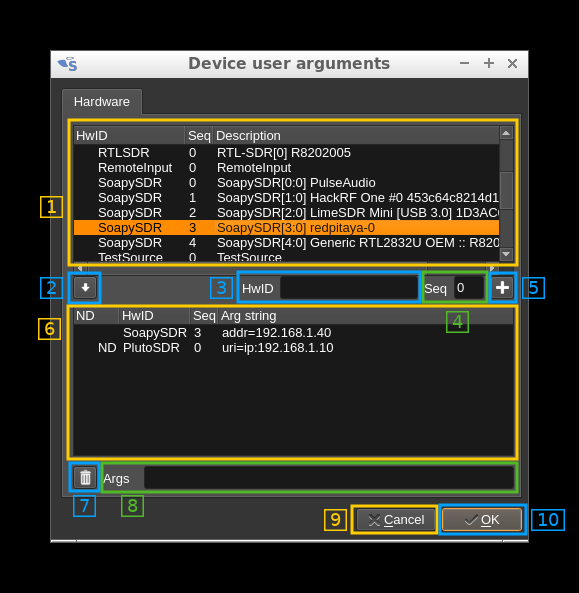
Task: Select the RemoteInput device row
Action: [x=286, y=168]
